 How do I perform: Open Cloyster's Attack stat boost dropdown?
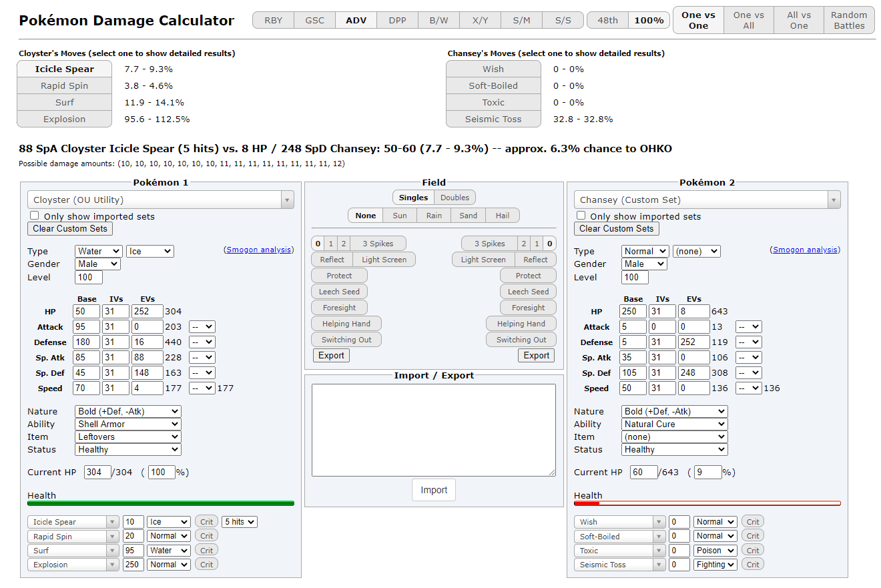(202, 327)
